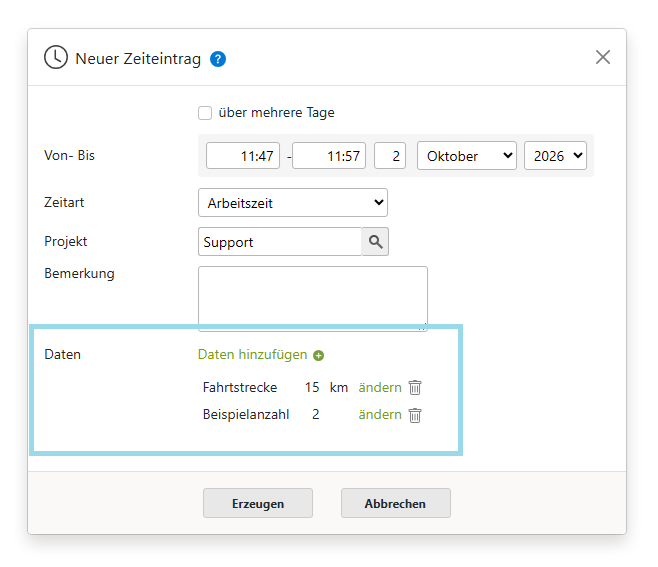Click ändern for Fahrtstrecke
The image size is (658, 567).
pos(380,387)
